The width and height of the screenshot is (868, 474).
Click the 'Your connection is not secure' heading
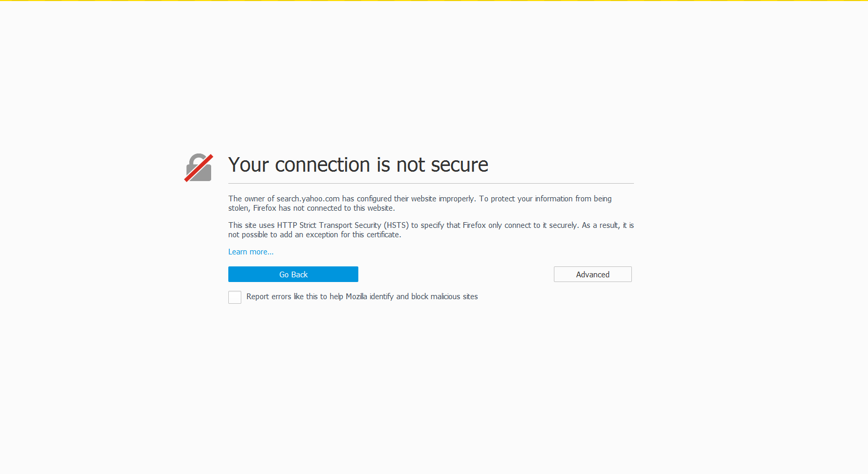point(358,165)
